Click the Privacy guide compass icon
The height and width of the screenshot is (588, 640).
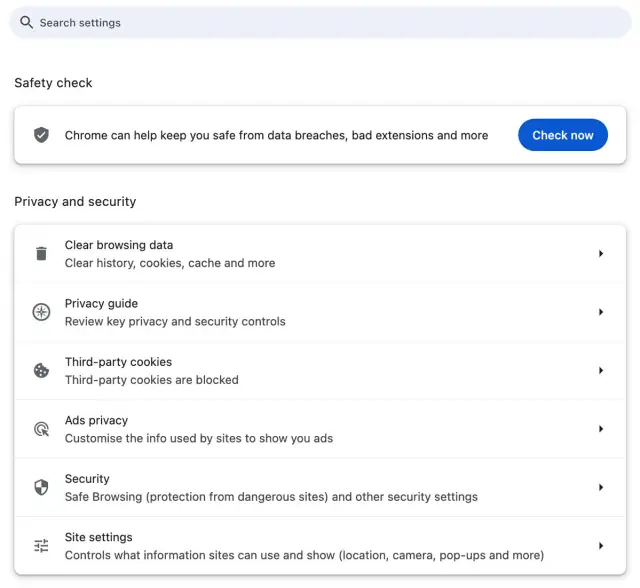[41, 312]
